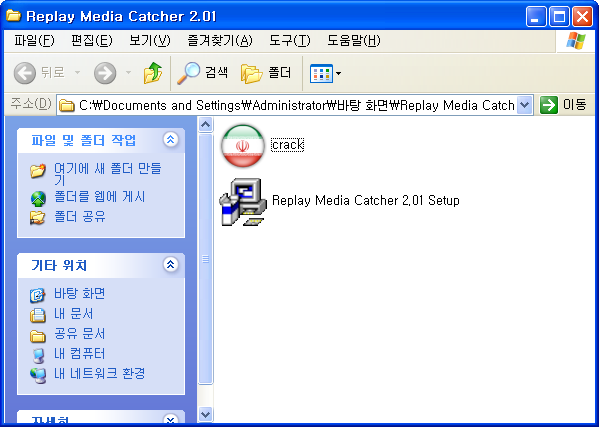Open the crack item with Iran flag icon
This screenshot has width=599, height=428.
243,145
